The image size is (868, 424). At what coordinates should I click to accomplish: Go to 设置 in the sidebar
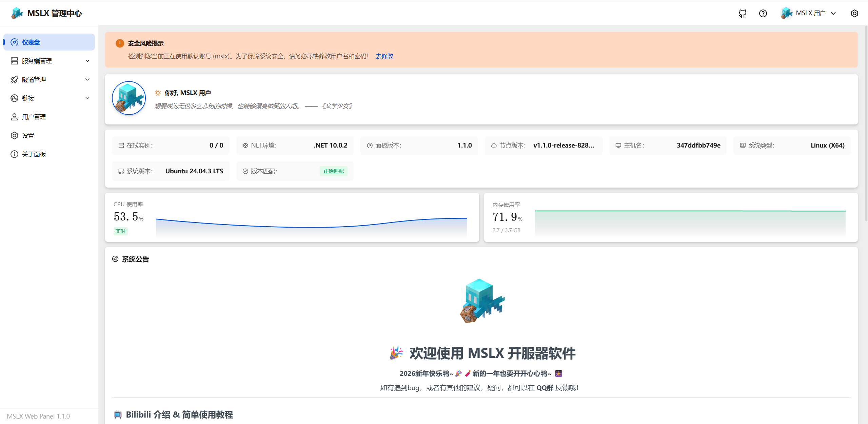coord(28,135)
